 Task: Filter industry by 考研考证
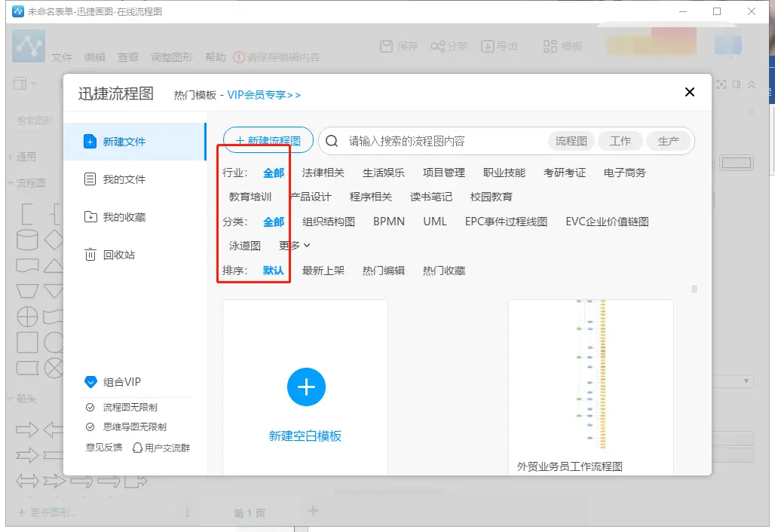click(x=565, y=173)
